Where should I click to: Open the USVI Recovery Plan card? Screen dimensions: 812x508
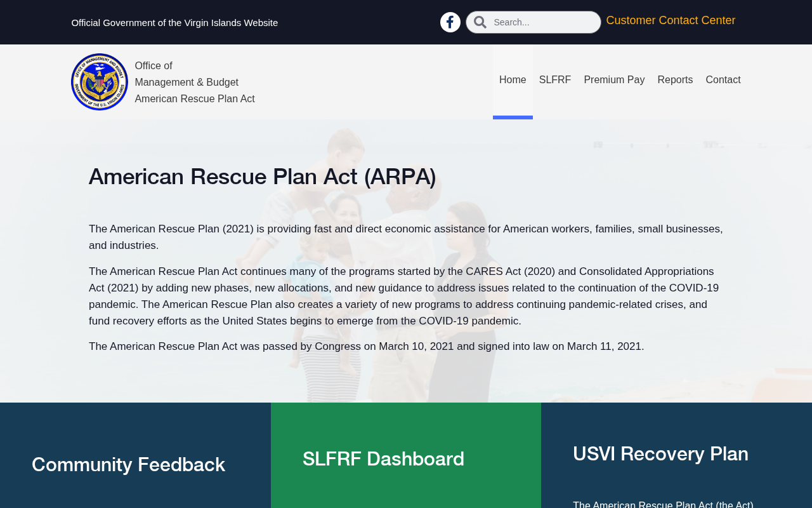click(x=660, y=454)
